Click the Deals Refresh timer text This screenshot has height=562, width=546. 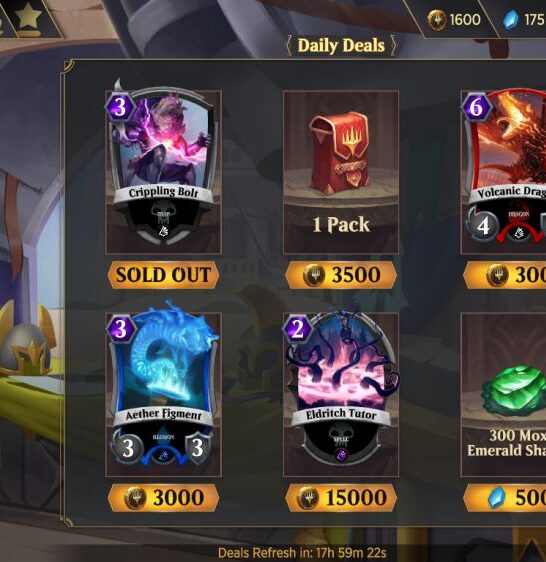point(302,553)
